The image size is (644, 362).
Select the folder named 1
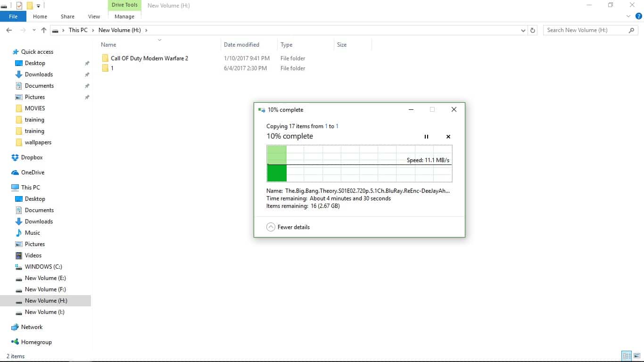[x=112, y=68]
